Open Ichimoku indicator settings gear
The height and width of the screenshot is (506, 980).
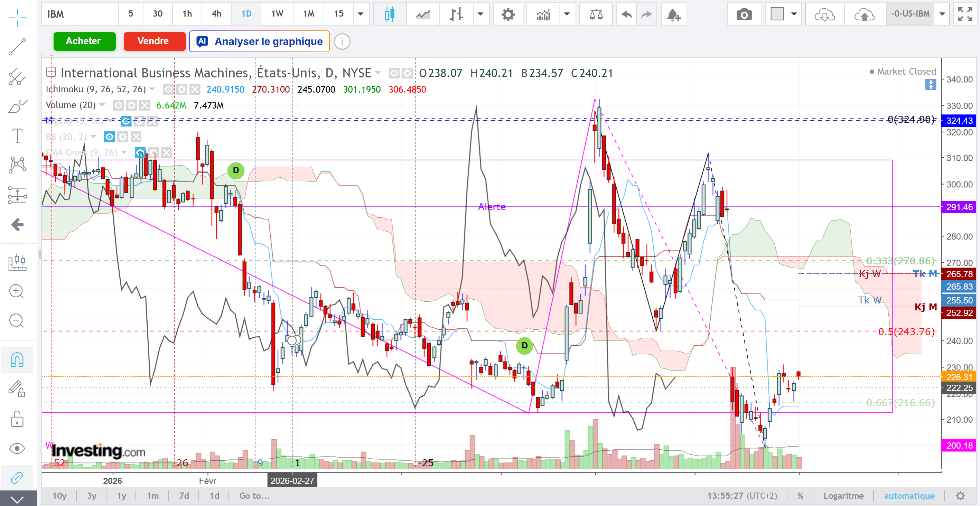point(181,90)
